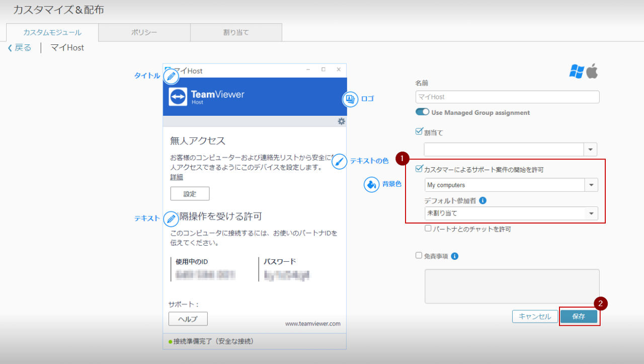Viewport: 644px width, 364px height.
Task: Click the パスワード label
Action: coord(280,262)
